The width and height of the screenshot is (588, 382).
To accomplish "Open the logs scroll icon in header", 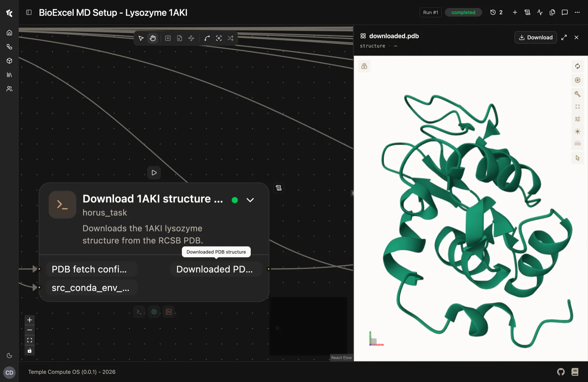I will pyautogui.click(x=527, y=12).
